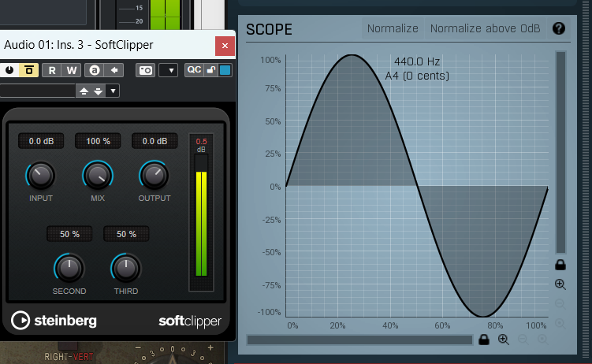
Task: Open Scope help question mark icon
Action: click(x=559, y=28)
